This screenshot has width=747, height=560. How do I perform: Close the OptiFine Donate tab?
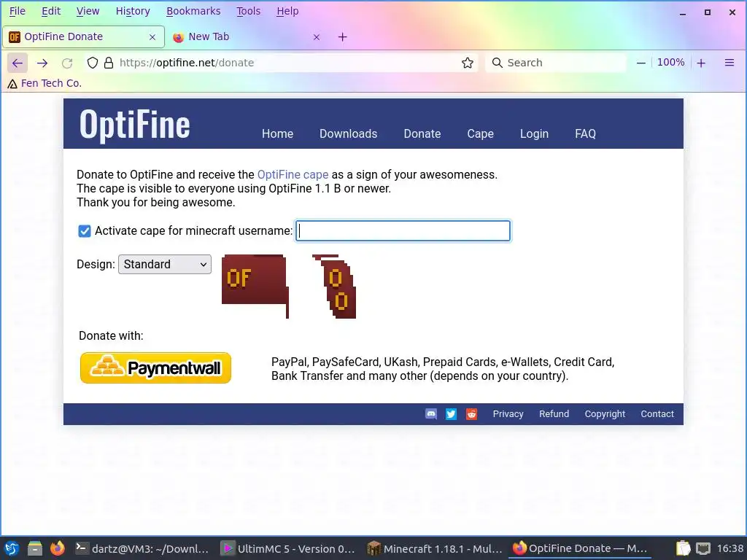(152, 37)
